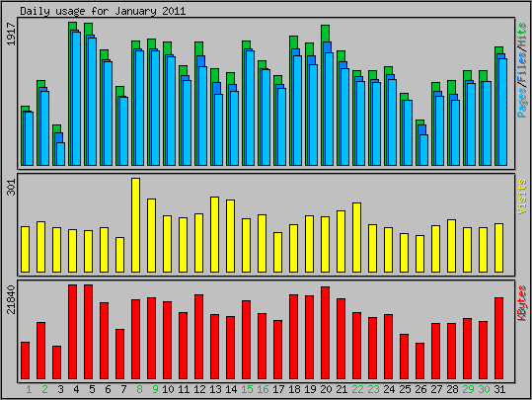The height and width of the screenshot is (400, 532).
Task: Click the red KBytes bar for day 31
Action: [x=499, y=338]
